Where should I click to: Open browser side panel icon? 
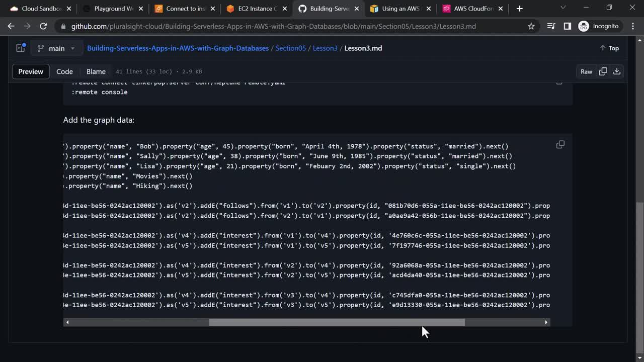pos(568,26)
